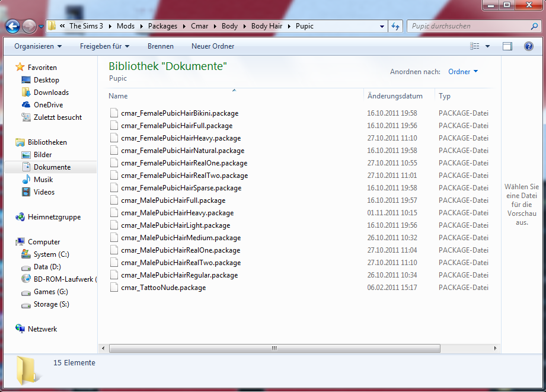Expand the arrow after Body breadcrumb

[x=244, y=26]
